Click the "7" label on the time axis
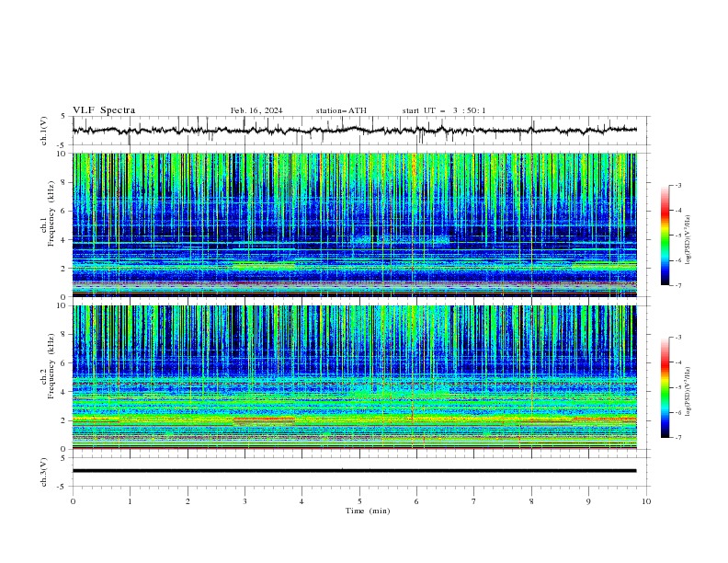Viewport: 728px width, 563px height. click(x=474, y=501)
